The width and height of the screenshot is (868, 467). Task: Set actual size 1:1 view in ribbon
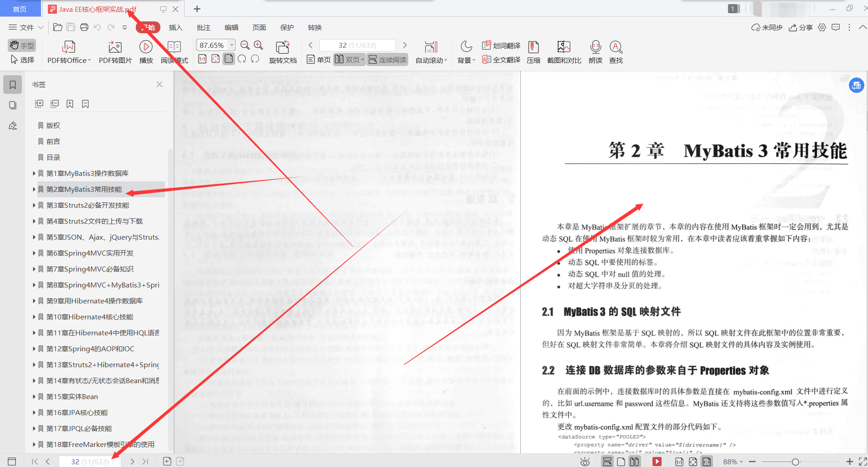[x=202, y=59]
